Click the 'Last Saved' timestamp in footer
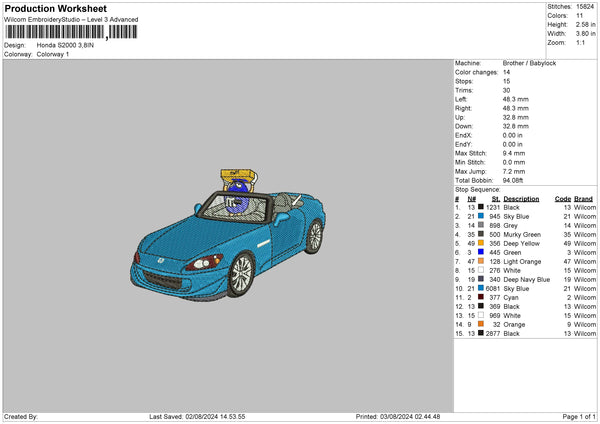This screenshot has width=600, height=424. (x=197, y=417)
